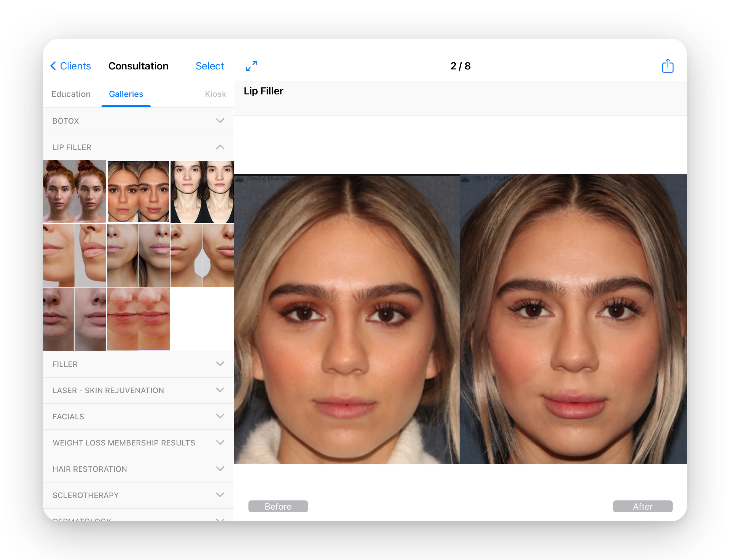Collapse the LIP FILLER section chevron
This screenshot has height=560, width=730.
coord(220,147)
